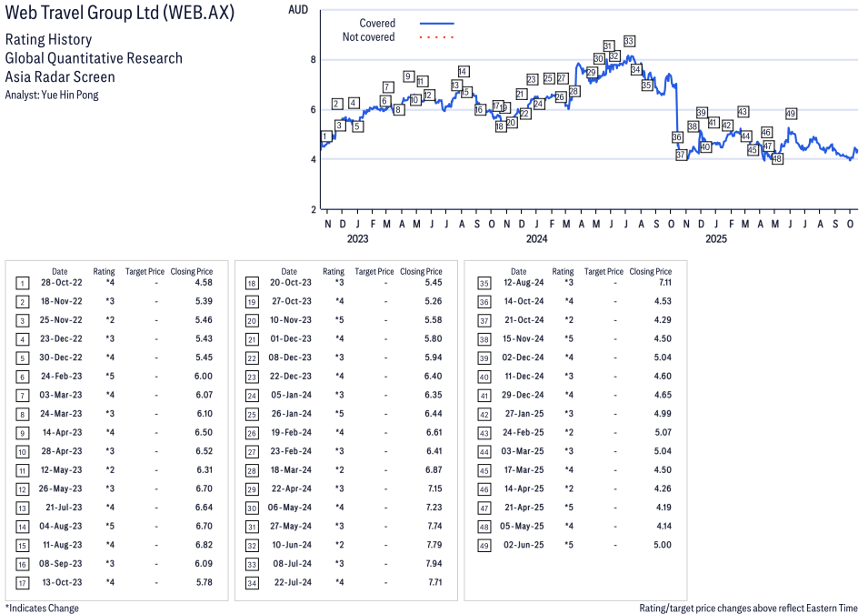This screenshot has height=614, width=868.
Task: Select the 28-Oct-22 date cell
Action: pyautogui.click(x=60, y=283)
